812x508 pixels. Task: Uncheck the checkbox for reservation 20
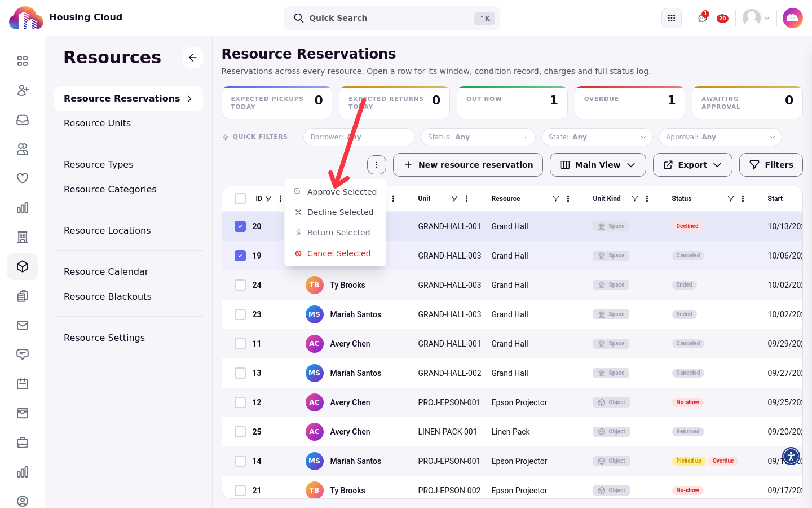[x=240, y=226]
